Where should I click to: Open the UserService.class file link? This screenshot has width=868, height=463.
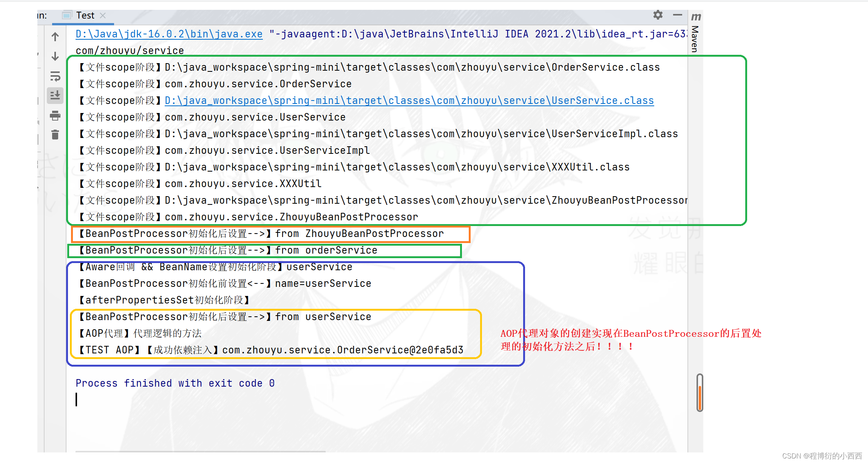click(409, 101)
